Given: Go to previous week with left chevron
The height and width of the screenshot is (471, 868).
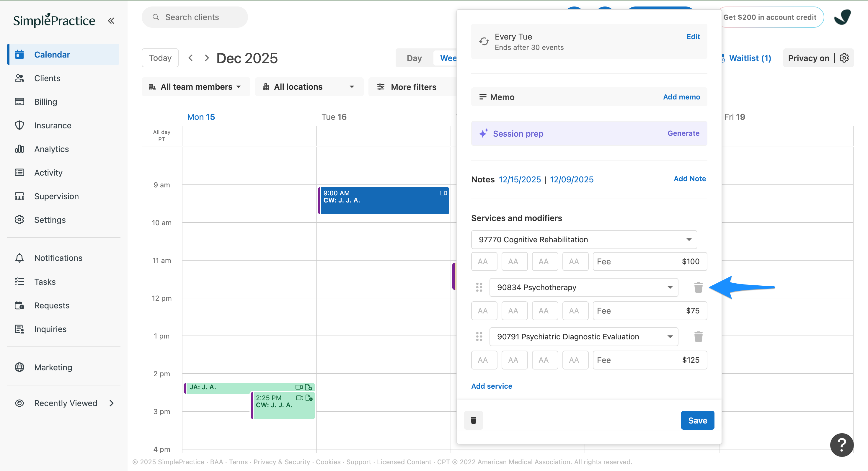Looking at the screenshot, I should pyautogui.click(x=191, y=58).
